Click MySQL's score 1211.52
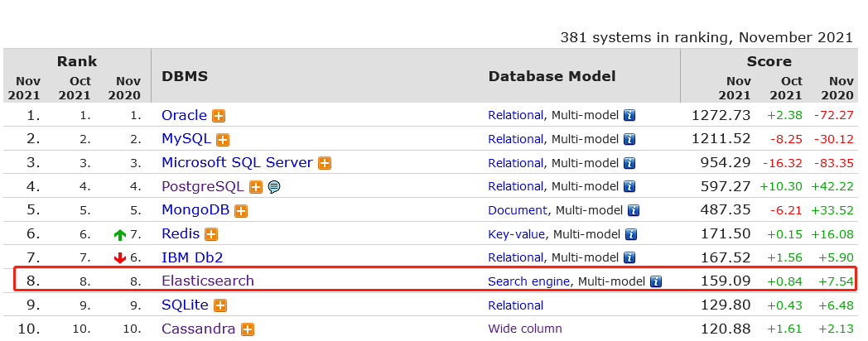The height and width of the screenshot is (341, 868). click(x=721, y=139)
